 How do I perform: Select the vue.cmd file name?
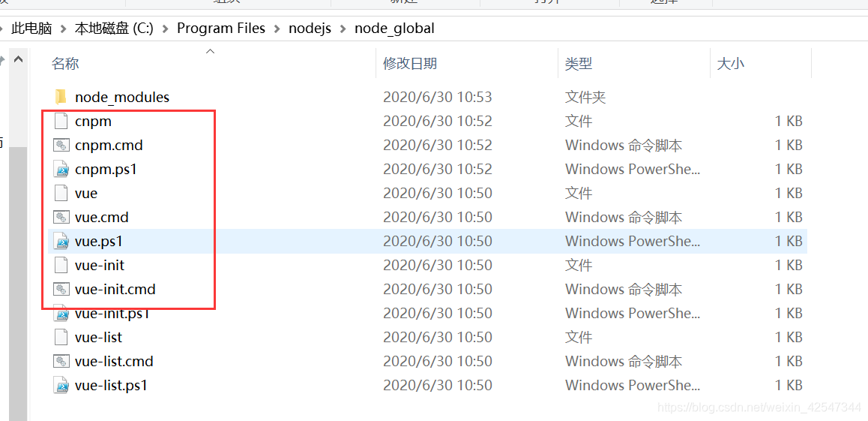(102, 217)
